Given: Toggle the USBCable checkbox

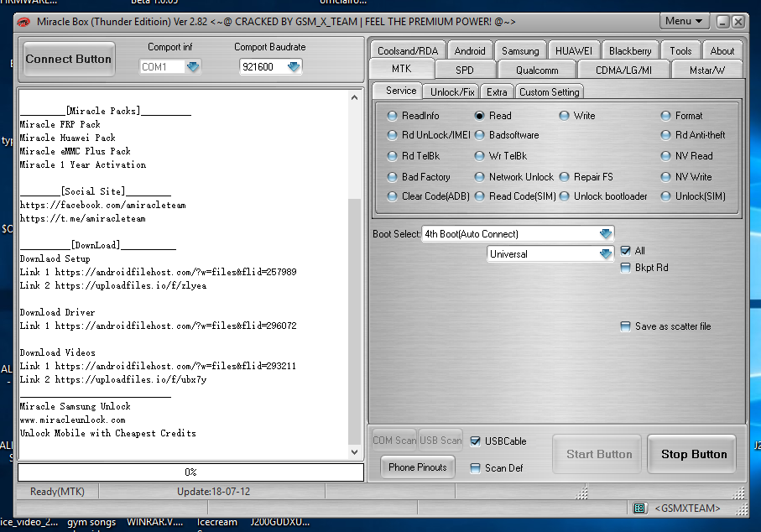Looking at the screenshot, I should click(x=475, y=441).
